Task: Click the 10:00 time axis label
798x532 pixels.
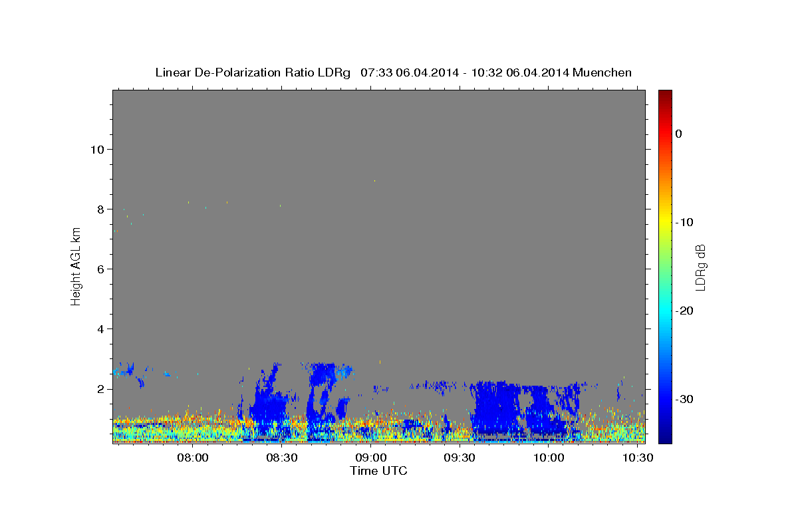Action: (549, 458)
